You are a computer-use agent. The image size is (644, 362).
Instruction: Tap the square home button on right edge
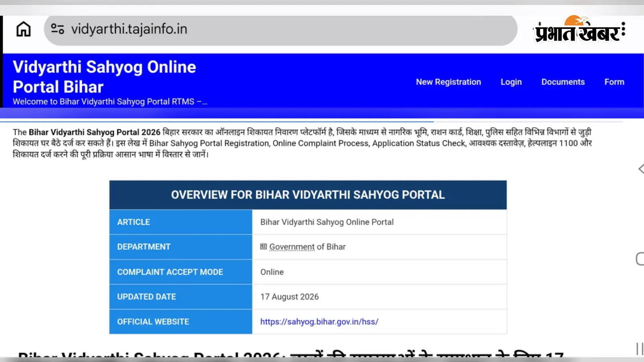click(640, 259)
